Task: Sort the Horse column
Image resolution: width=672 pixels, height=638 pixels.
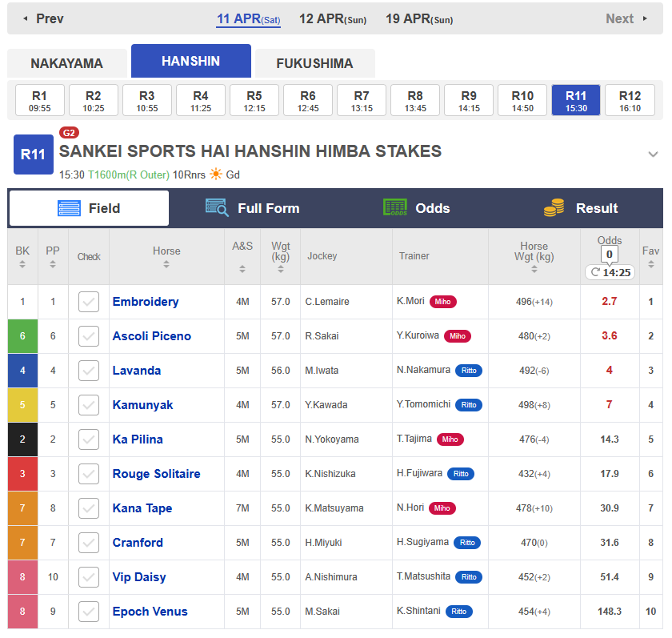Action: coord(166,265)
